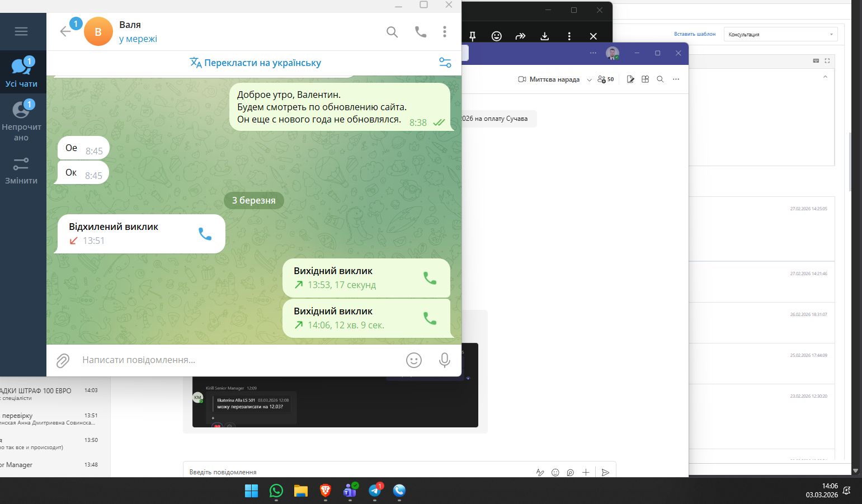Open WhatsApp from the taskbar
This screenshot has height=504, width=862.
[276, 491]
